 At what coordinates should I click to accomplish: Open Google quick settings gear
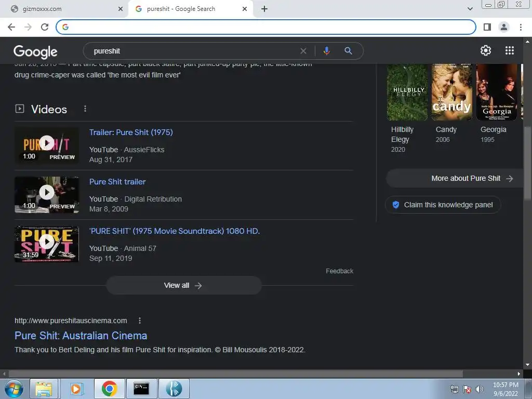[486, 50]
